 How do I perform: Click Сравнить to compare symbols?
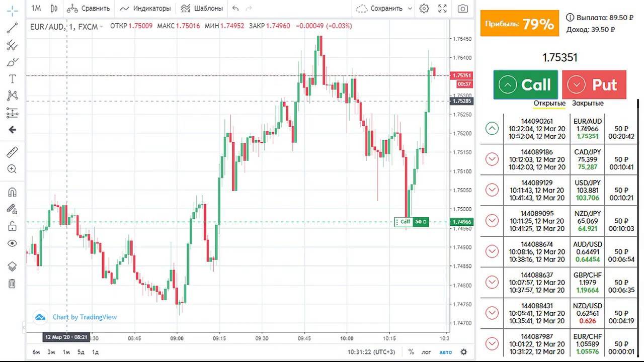89,9
